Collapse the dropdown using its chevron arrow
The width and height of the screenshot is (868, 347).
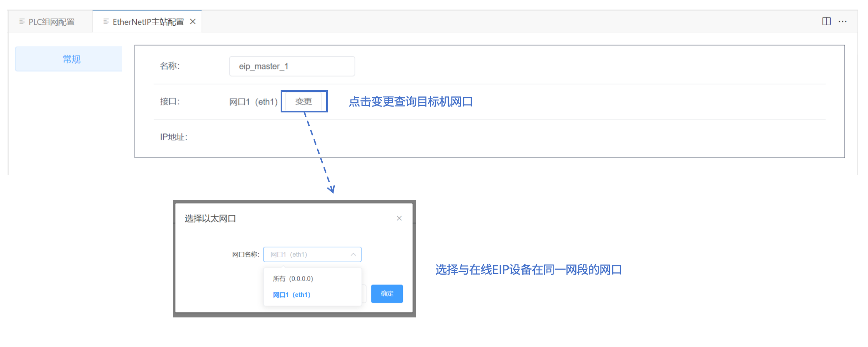tap(353, 254)
